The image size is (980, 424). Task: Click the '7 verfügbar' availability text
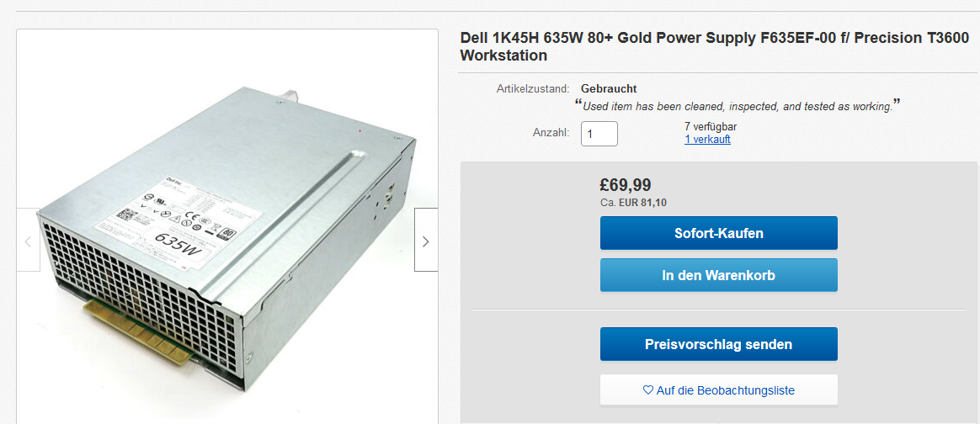711,127
